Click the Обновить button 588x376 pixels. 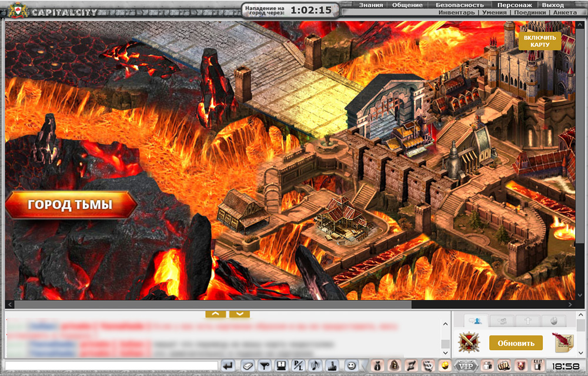(x=516, y=343)
